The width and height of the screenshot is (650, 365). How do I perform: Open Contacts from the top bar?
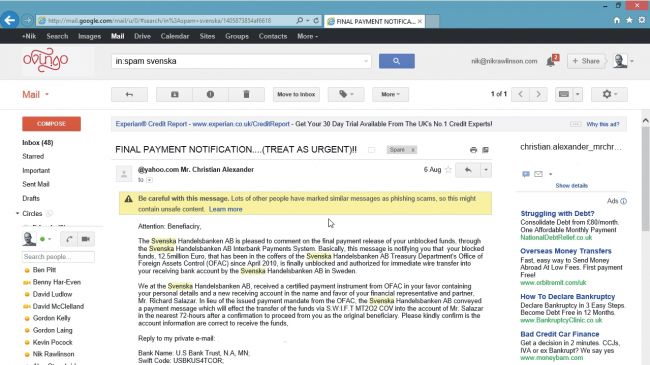(x=273, y=36)
